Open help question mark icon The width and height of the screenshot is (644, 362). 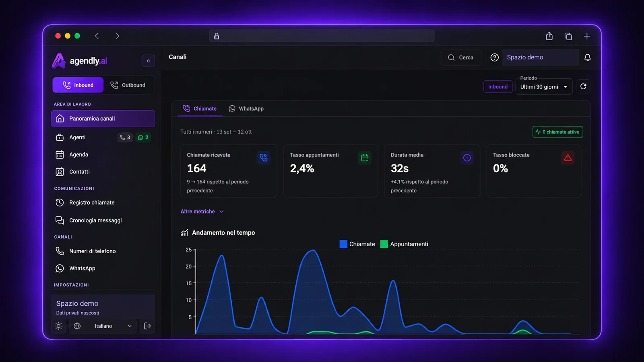[x=495, y=58]
